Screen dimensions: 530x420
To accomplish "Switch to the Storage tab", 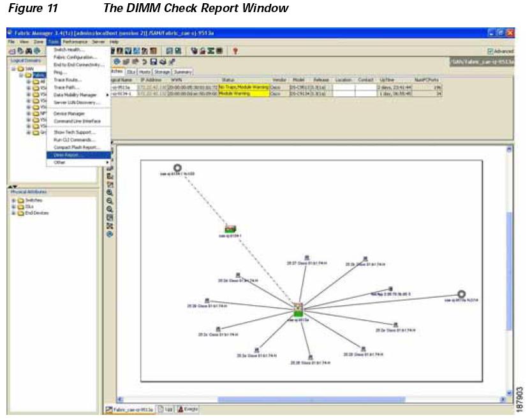I will click(x=162, y=72).
